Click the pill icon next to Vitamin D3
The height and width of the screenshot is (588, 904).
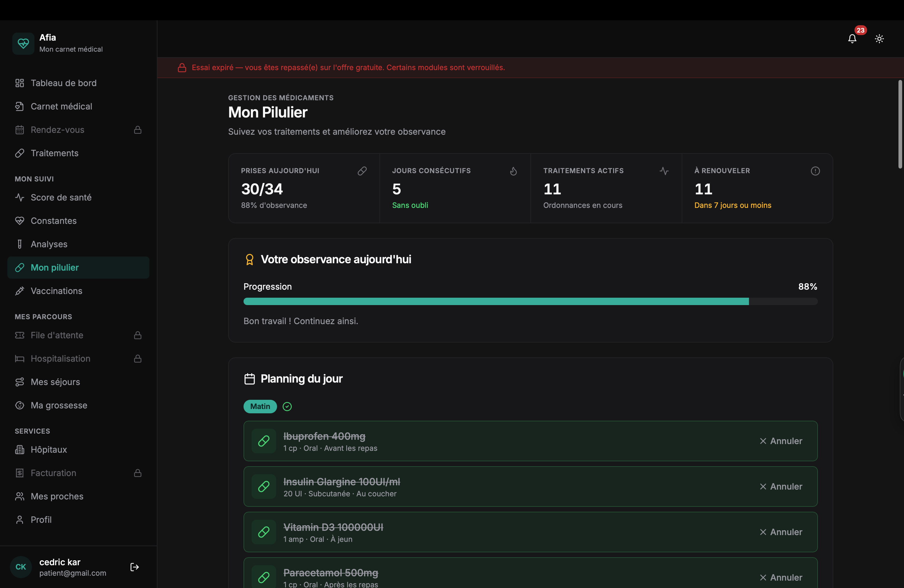(264, 532)
